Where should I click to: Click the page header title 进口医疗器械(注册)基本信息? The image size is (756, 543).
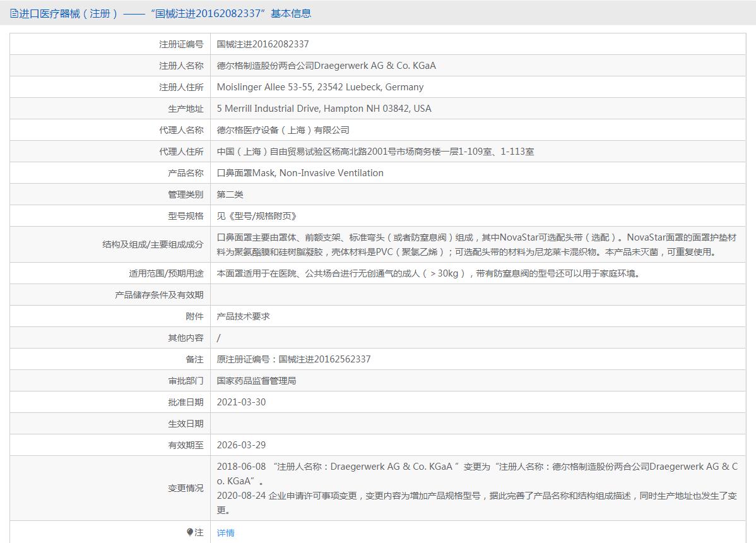(x=165, y=13)
